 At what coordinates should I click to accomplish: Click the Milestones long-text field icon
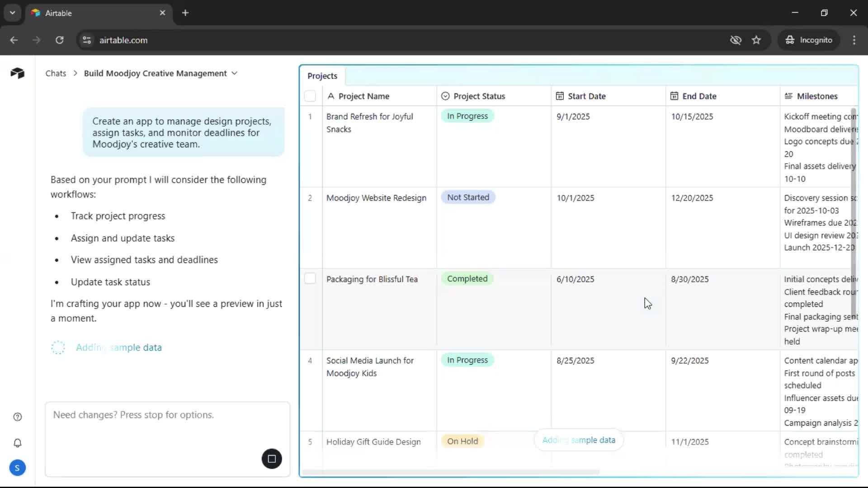(x=788, y=96)
